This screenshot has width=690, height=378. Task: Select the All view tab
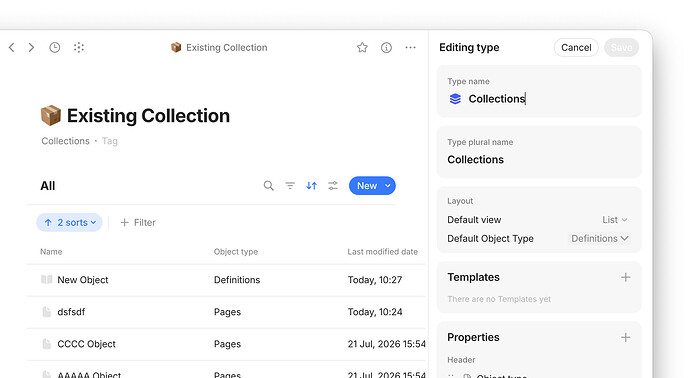48,186
